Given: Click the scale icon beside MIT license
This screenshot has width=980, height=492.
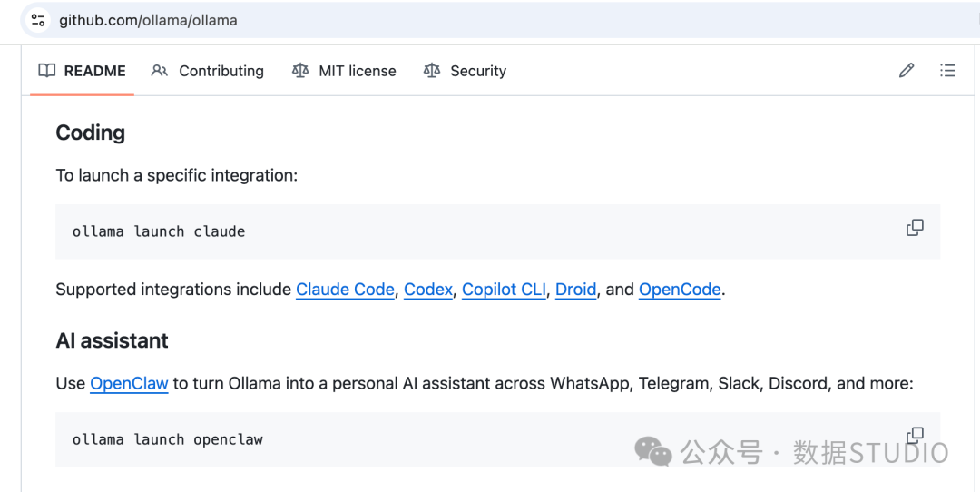Looking at the screenshot, I should [300, 71].
